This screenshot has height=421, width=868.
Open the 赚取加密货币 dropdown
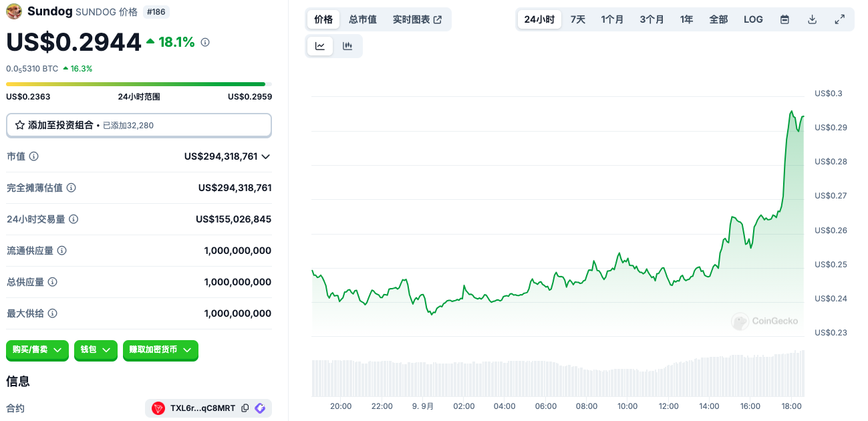[x=160, y=350]
